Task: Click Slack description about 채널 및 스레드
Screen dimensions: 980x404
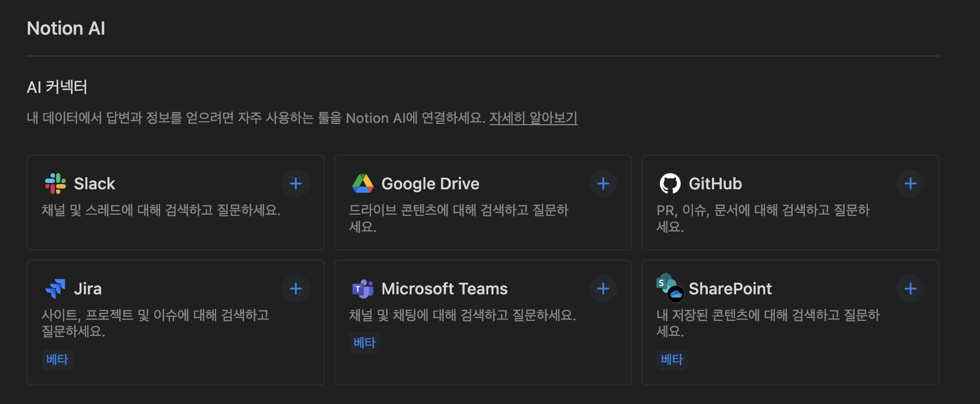Action: pos(161,210)
